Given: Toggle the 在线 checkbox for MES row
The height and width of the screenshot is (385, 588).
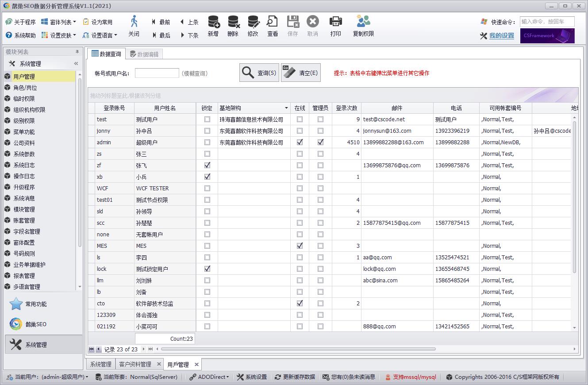Looking at the screenshot, I should [300, 246].
